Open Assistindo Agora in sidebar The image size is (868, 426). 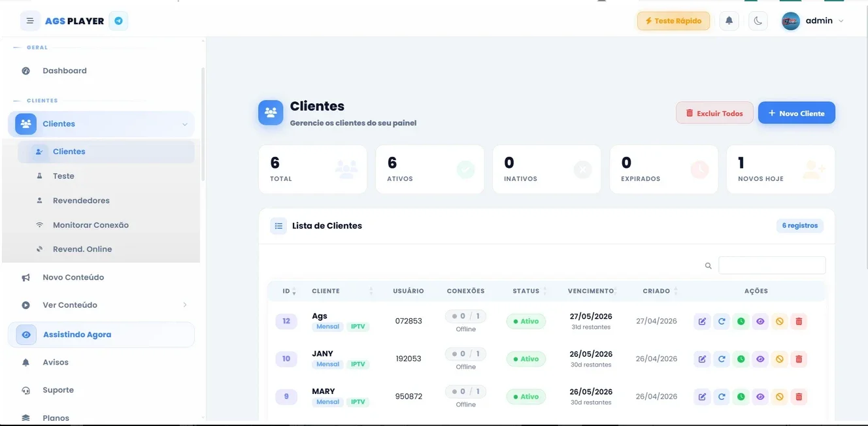click(101, 335)
